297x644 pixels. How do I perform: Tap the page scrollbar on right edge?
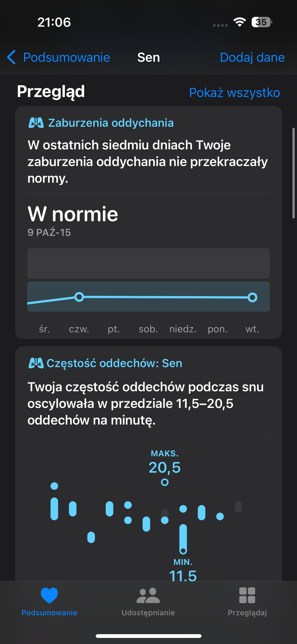293,173
